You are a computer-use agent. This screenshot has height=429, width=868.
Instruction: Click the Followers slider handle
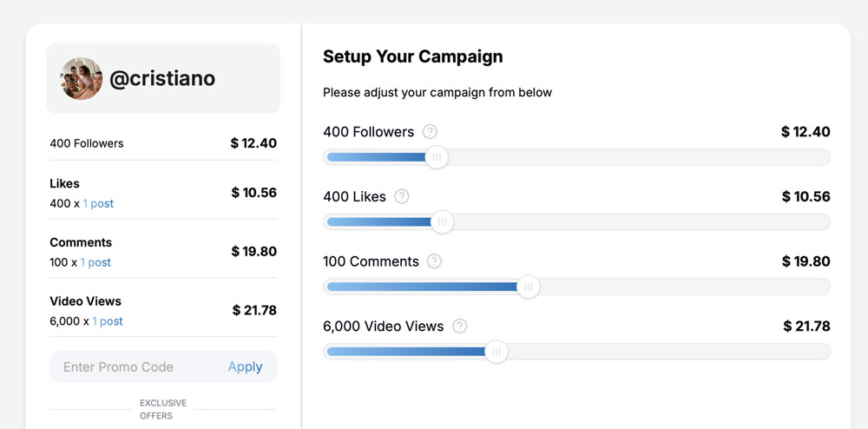tap(437, 157)
